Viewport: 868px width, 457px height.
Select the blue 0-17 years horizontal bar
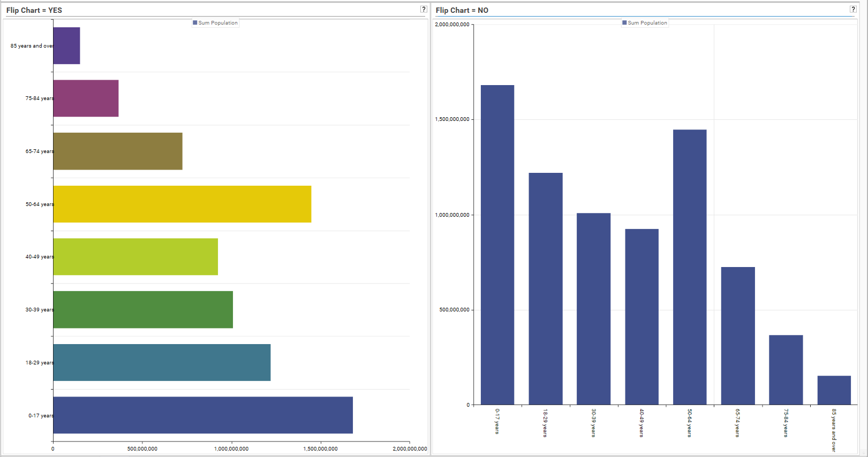click(x=203, y=415)
